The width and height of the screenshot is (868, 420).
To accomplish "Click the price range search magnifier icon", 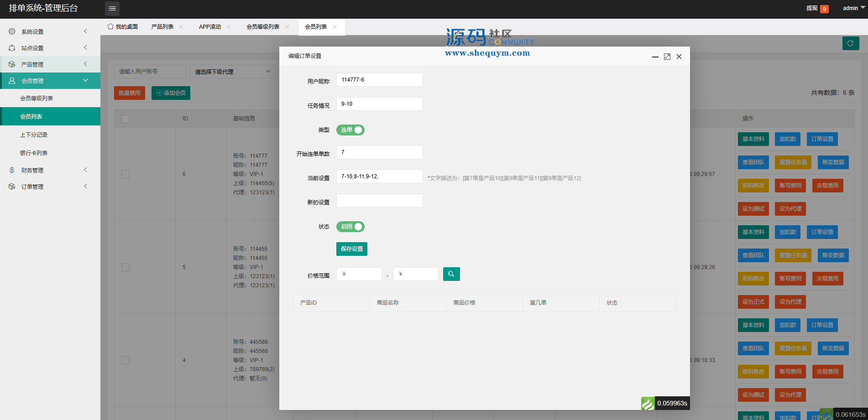I will pos(451,274).
